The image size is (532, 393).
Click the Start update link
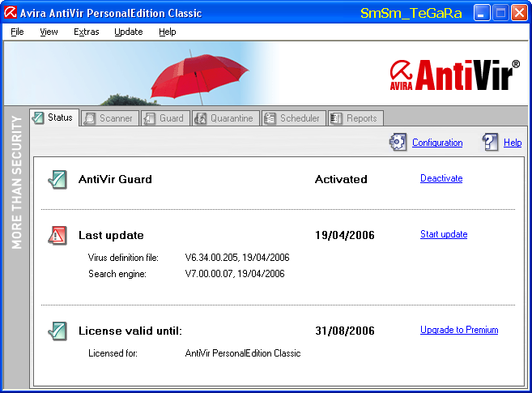pyautogui.click(x=444, y=234)
